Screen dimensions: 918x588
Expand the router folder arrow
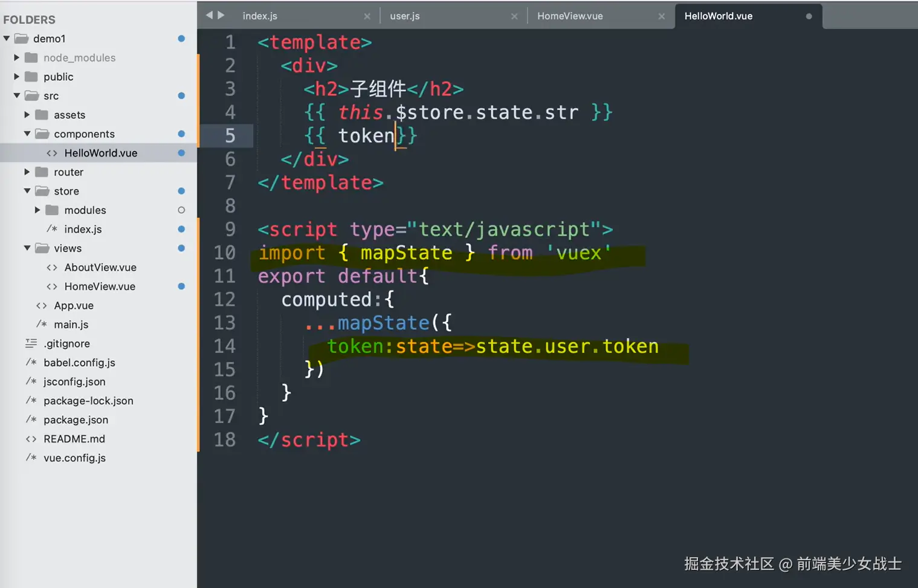[27, 172]
